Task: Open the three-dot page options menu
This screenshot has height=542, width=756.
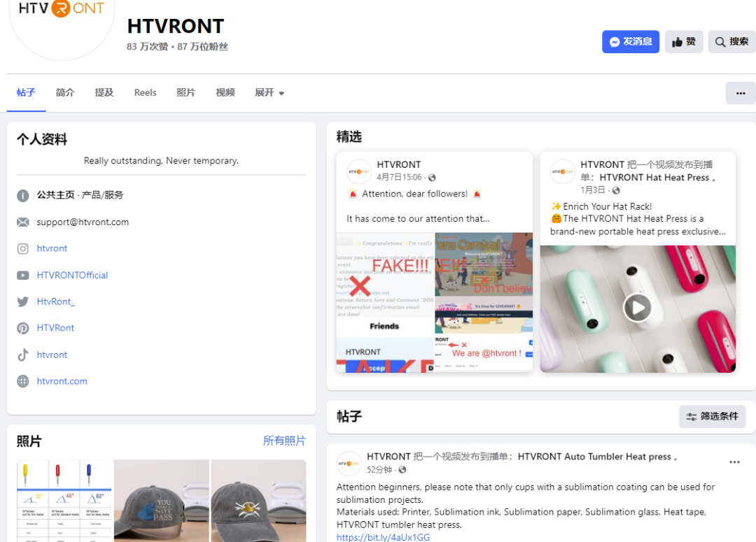Action: [x=741, y=93]
